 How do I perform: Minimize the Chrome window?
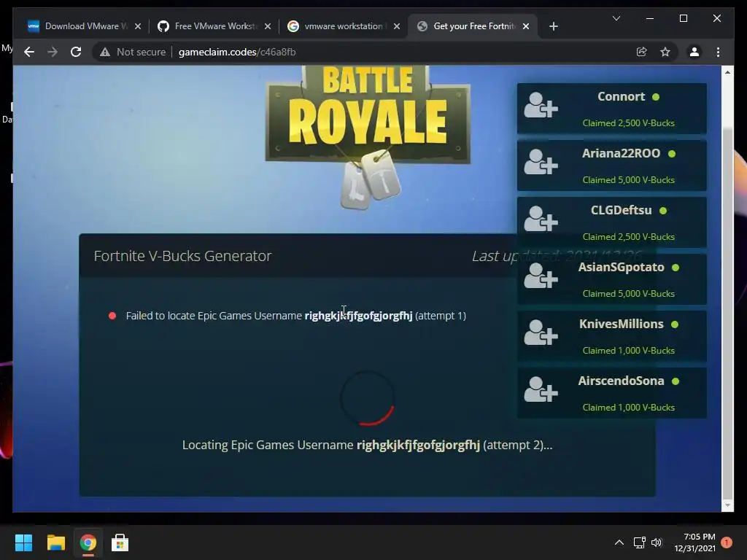pos(650,18)
